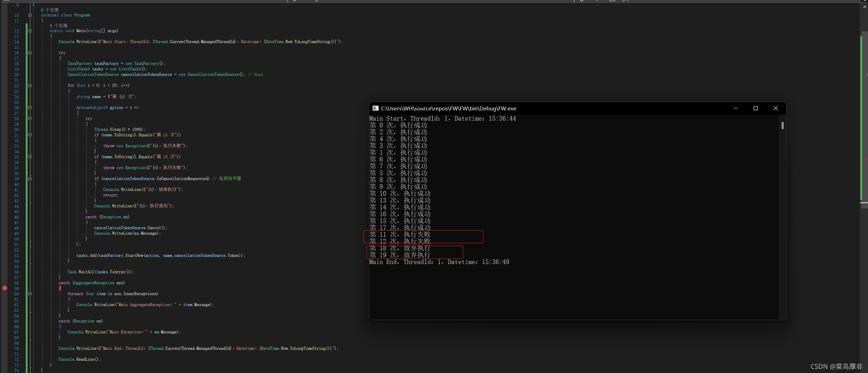Click the action variable in Action<object> line
Screen dimensions: 868x373
116,108
